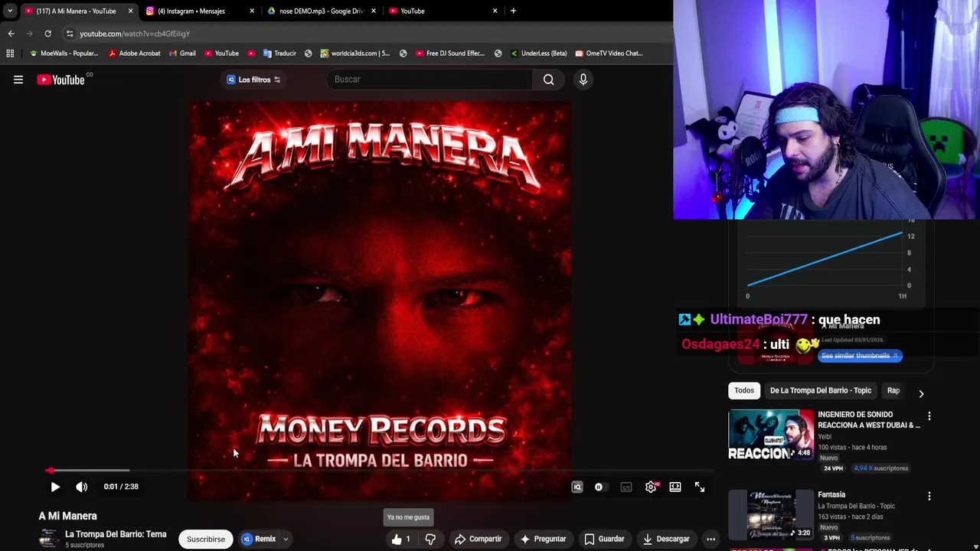Open Fantasia video thumbnail
This screenshot has height=551, width=980.
[x=771, y=514]
